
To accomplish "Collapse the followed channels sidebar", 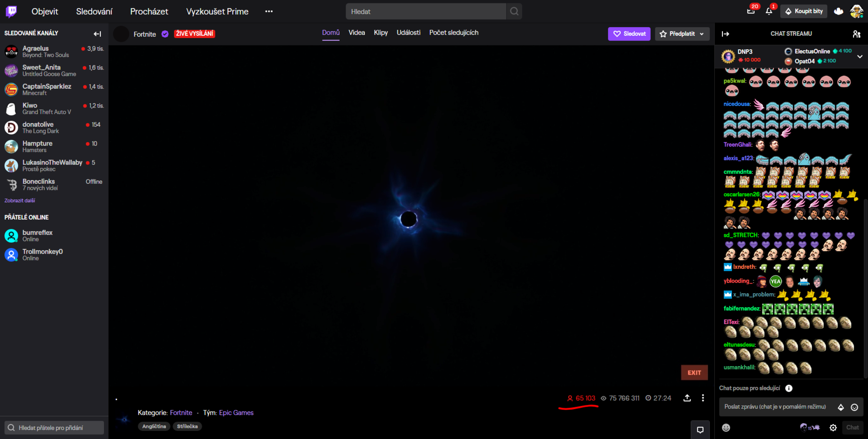I will tap(97, 34).
